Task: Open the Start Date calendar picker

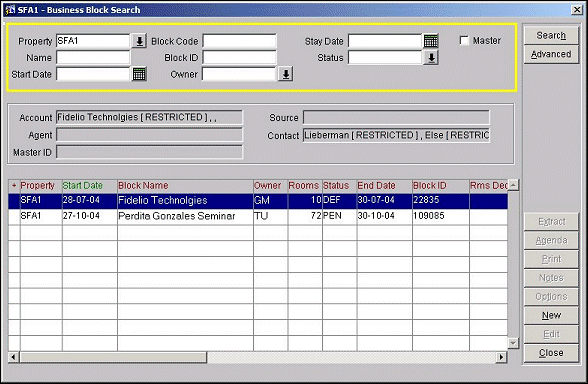Action: [139, 74]
